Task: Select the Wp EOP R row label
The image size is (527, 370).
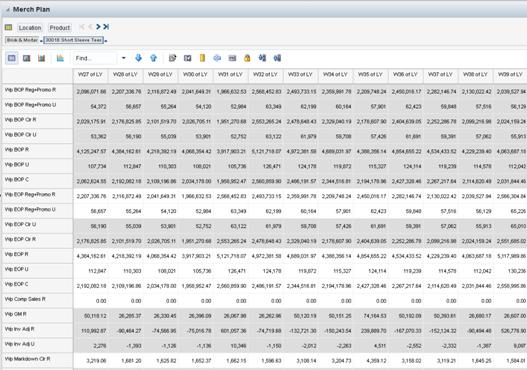Action: 37,255
